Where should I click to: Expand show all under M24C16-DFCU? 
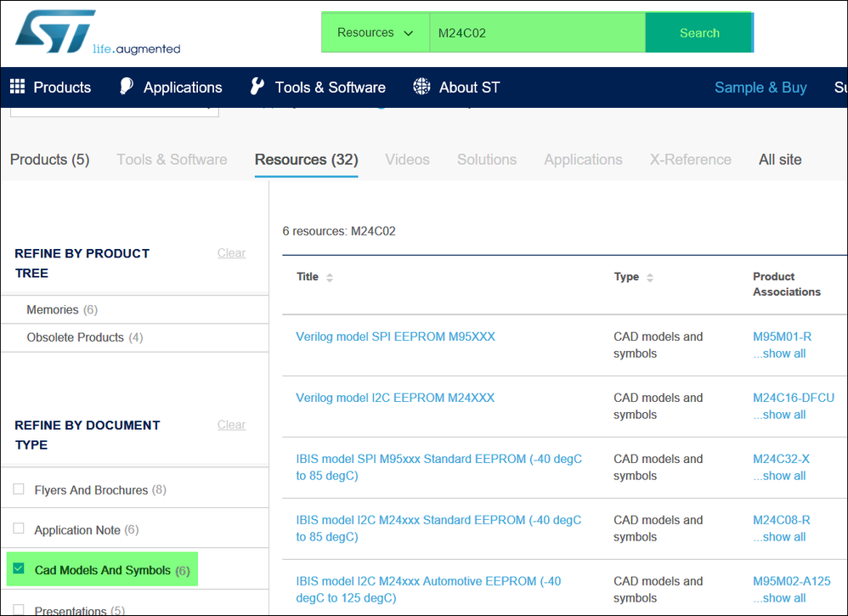[779, 415]
